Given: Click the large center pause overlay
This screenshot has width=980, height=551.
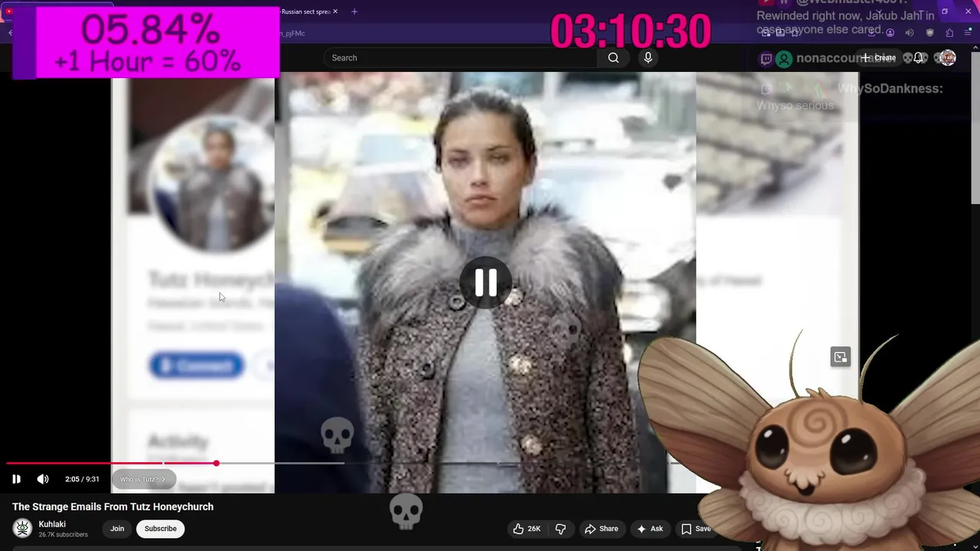Looking at the screenshot, I should [486, 282].
